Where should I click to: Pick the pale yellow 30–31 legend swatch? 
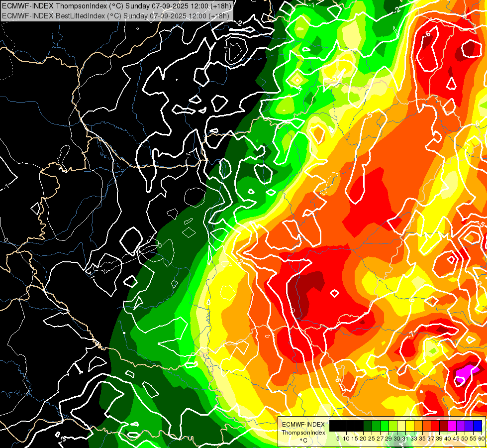click(401, 426)
